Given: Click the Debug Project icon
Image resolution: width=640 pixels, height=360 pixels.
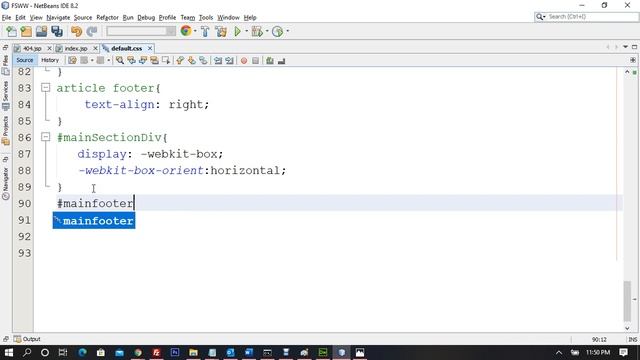Looking at the screenshot, I should tap(257, 31).
